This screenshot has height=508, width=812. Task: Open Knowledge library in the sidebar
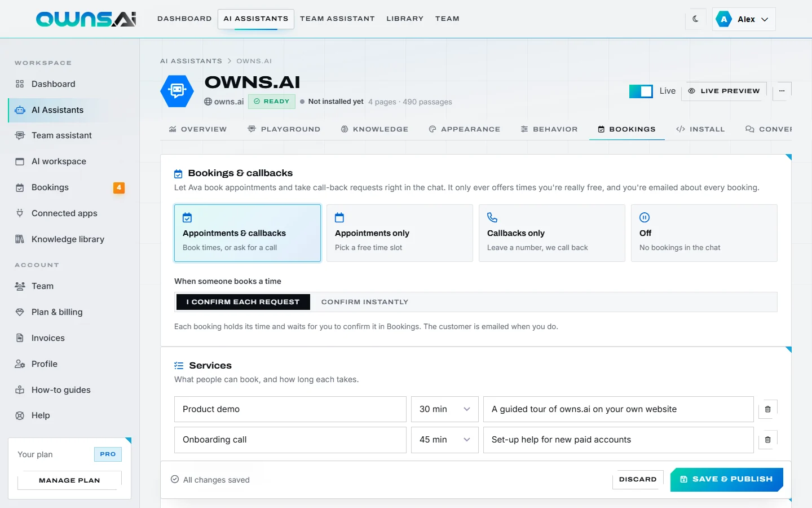70,239
